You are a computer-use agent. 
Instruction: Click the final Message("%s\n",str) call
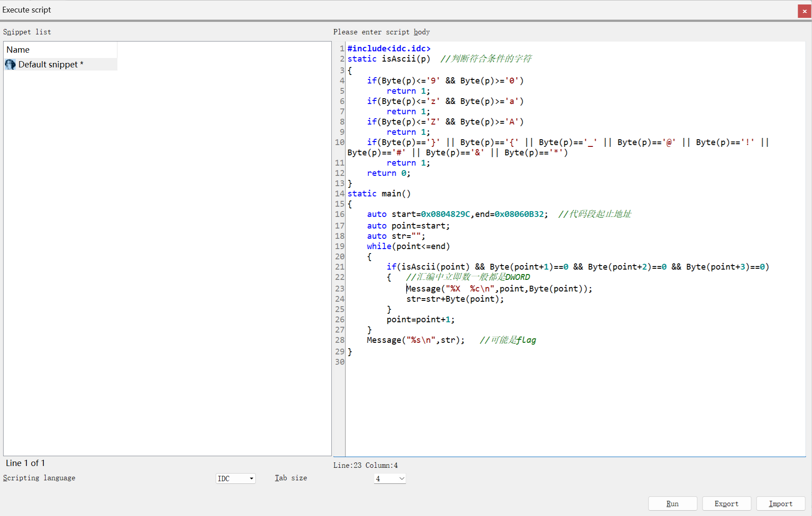(415, 340)
